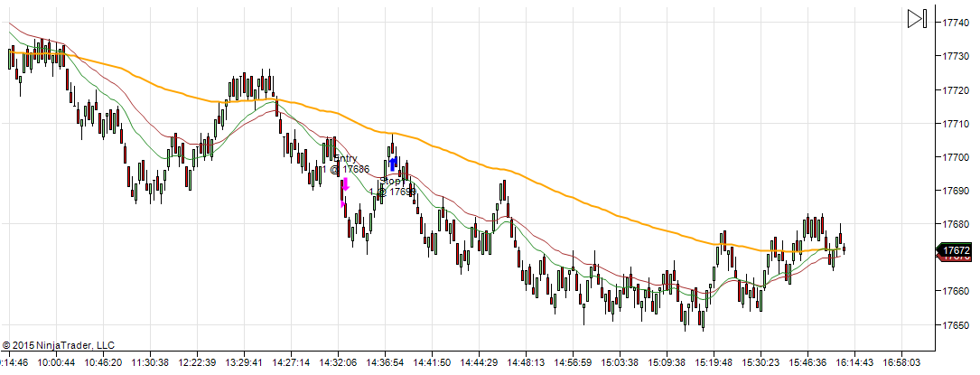Click the 14:32:06 time axis label

click(338, 362)
